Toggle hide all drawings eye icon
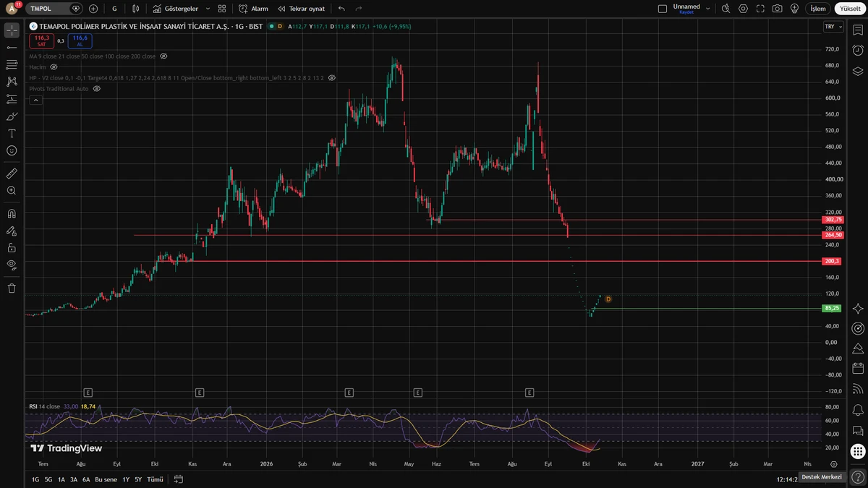 12,265
